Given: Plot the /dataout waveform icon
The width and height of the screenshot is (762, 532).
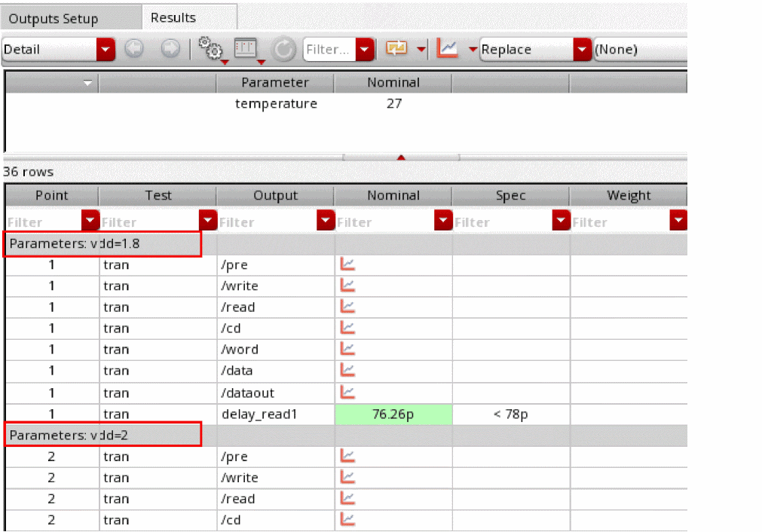Looking at the screenshot, I should coord(347,392).
